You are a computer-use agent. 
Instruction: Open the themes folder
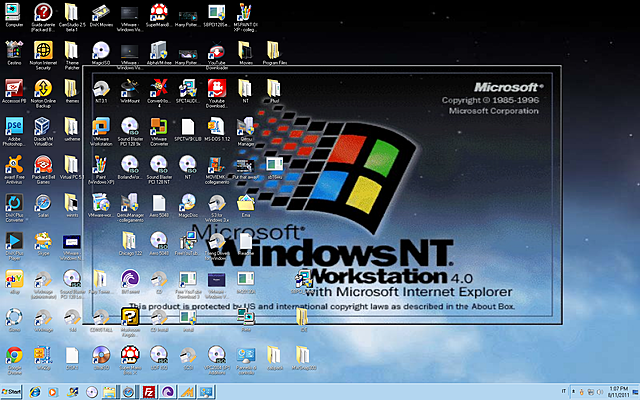[x=72, y=91]
